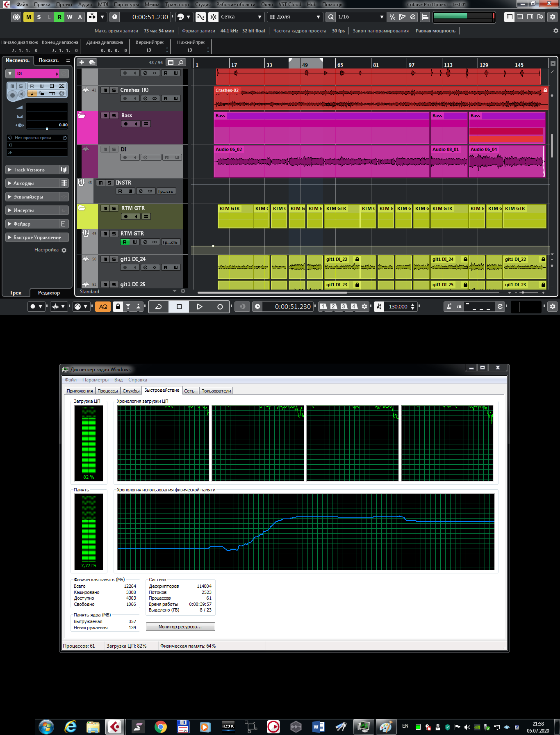560x735 pixels.
Task: Mute the Crashes (R) track
Action: [x=105, y=90]
